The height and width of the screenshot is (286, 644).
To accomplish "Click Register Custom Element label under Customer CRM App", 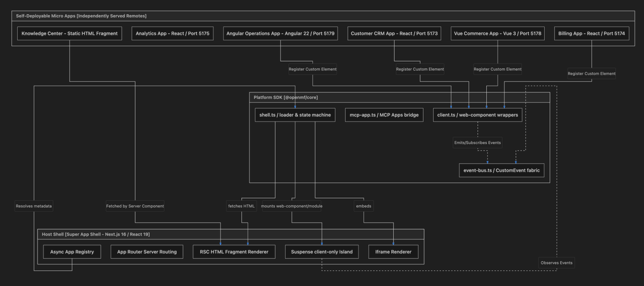I will point(420,69).
